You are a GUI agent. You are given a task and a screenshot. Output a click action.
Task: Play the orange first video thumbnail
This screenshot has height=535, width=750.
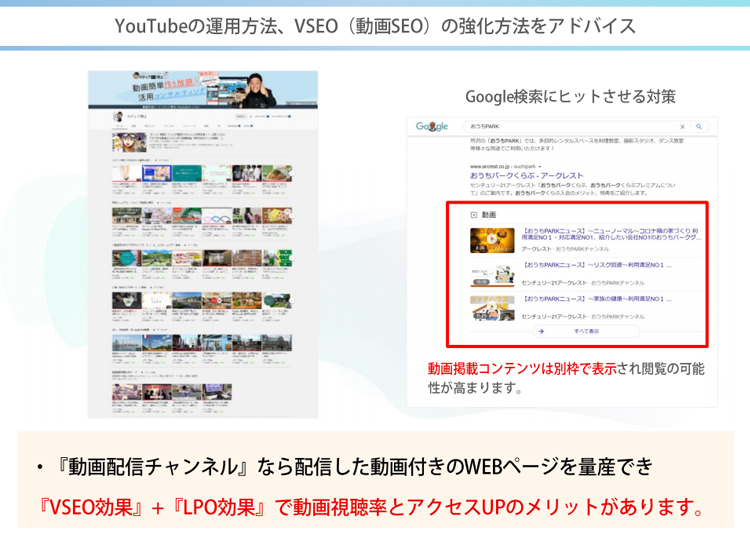tap(492, 240)
